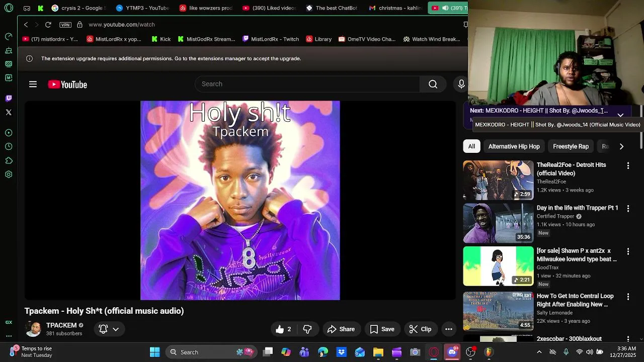Image resolution: width=644 pixels, height=362 pixels.
Task: Open GX Control speedometer icon in sidebar
Action: click(x=9, y=36)
